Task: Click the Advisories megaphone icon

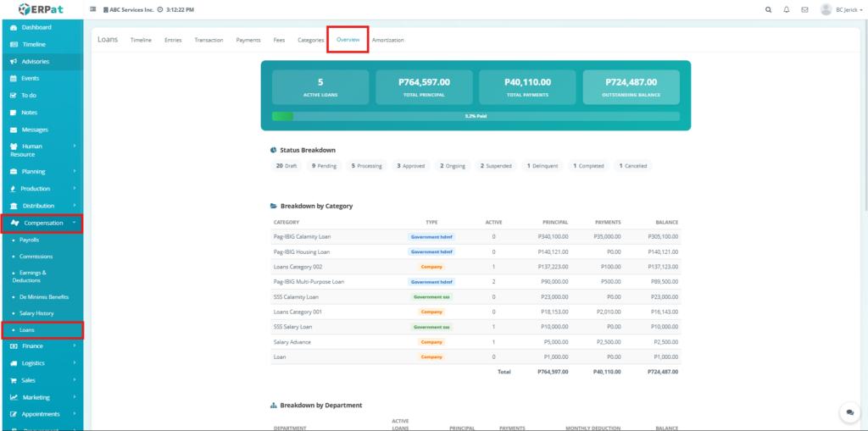Action: 13,61
